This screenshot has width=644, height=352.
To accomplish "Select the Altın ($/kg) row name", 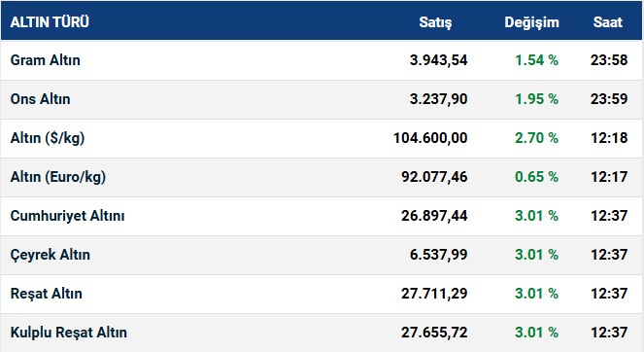I will pyautogui.click(x=48, y=138).
